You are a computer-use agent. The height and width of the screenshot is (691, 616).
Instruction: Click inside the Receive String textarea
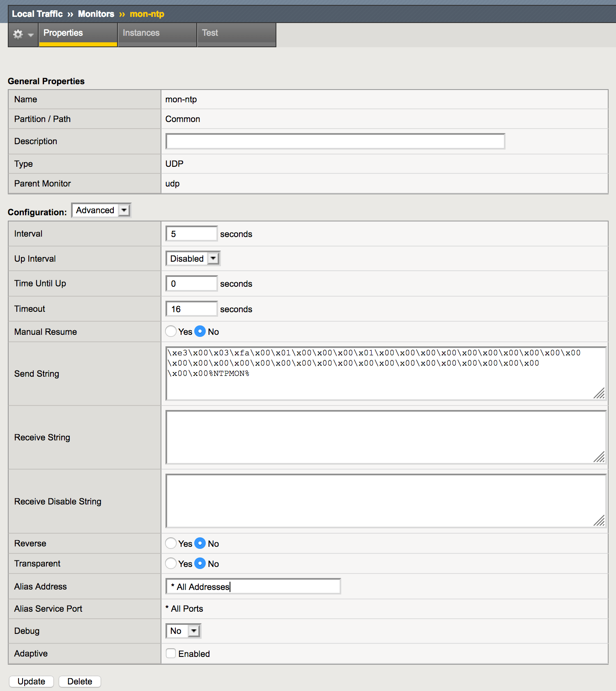pos(386,437)
